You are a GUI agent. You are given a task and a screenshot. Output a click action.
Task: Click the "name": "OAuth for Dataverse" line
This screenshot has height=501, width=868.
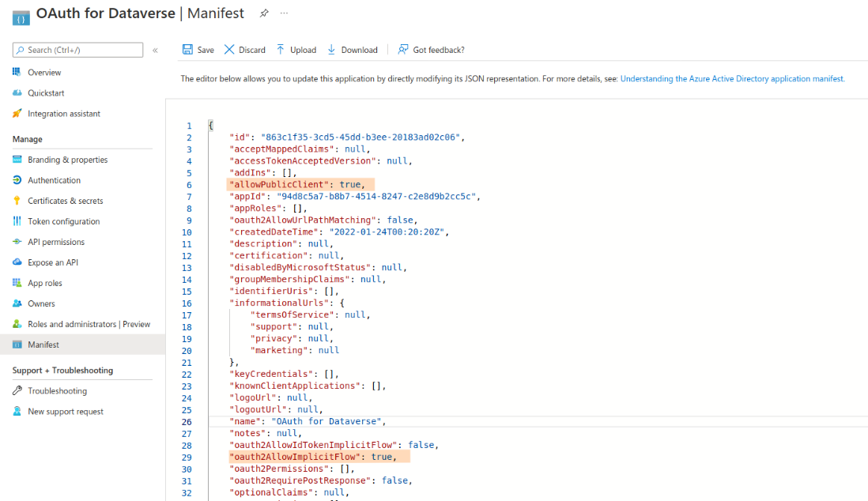(308, 421)
